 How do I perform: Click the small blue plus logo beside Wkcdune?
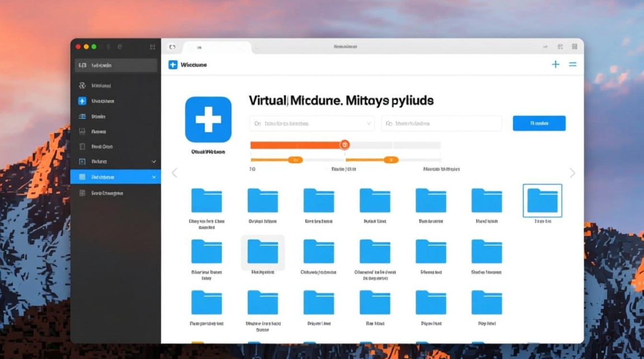pyautogui.click(x=173, y=65)
